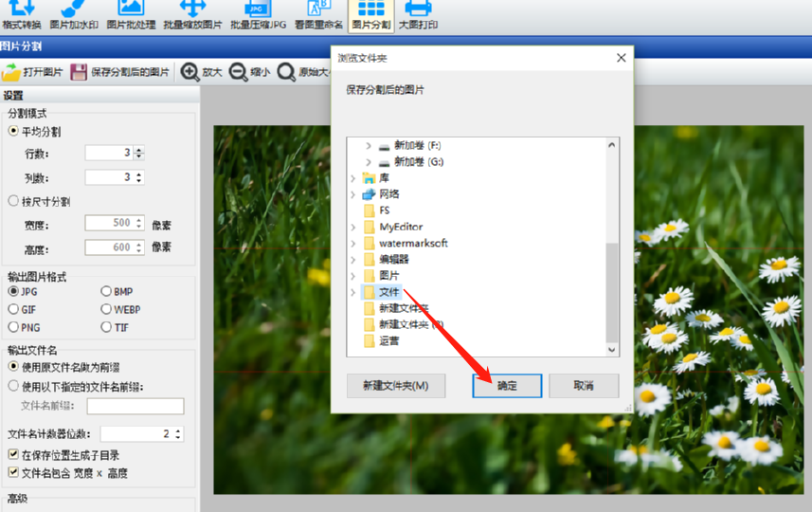Click the 高度 height value field
Screen dimensions: 812x512
click(115, 247)
